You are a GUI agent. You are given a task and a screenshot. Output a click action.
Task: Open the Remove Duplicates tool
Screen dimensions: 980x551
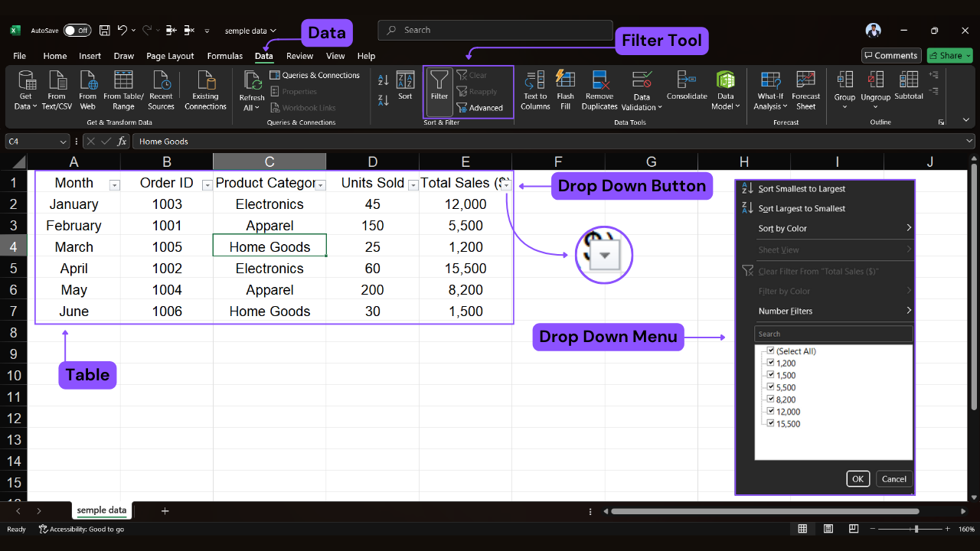tap(599, 90)
